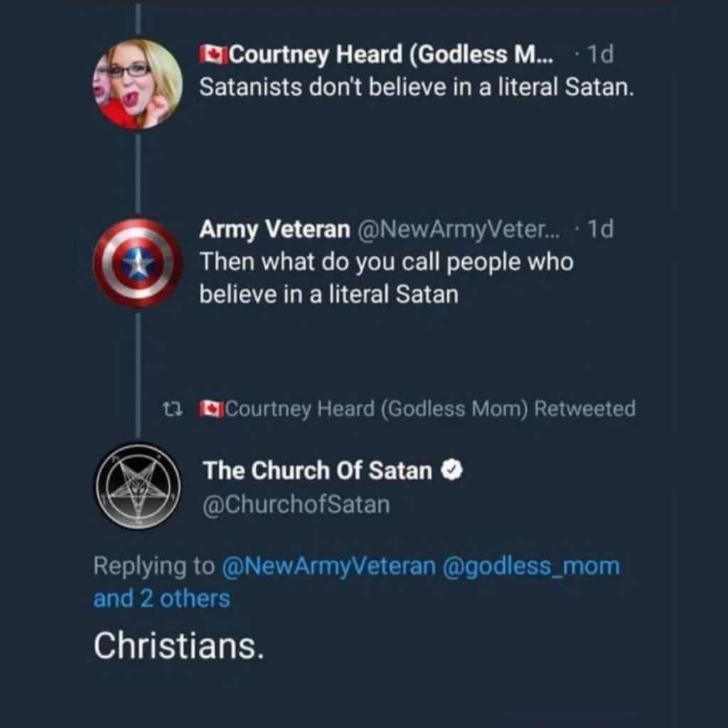Open the Captain America shield avatar
Screen dimensions: 728x728
137,262
